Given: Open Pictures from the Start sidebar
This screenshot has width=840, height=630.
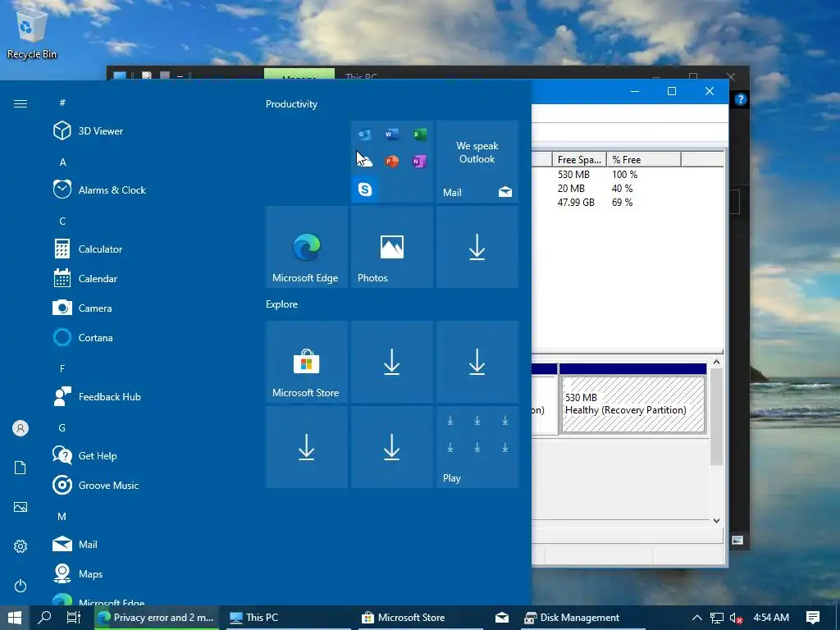Looking at the screenshot, I should coord(21,507).
